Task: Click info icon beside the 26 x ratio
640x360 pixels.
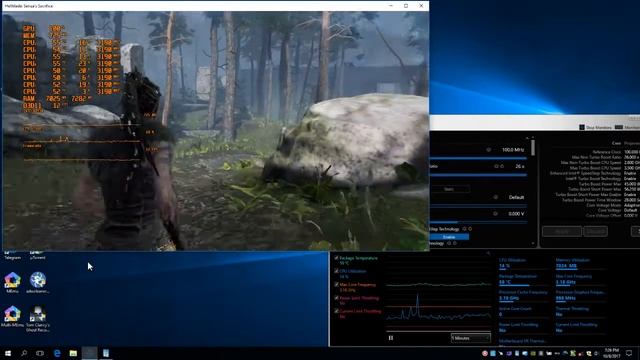Action: click(496, 166)
